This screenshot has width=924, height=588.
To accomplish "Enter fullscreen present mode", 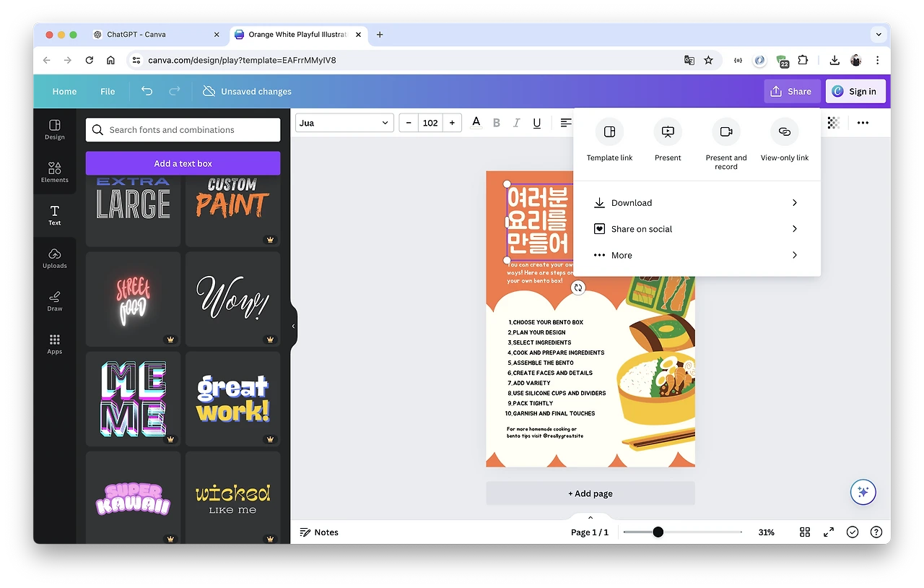I will click(x=829, y=532).
